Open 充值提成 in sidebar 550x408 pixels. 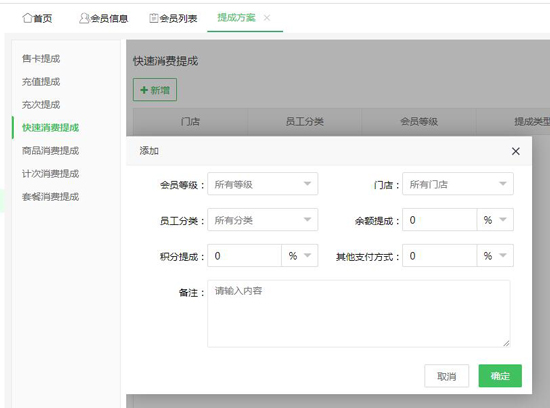pyautogui.click(x=41, y=82)
